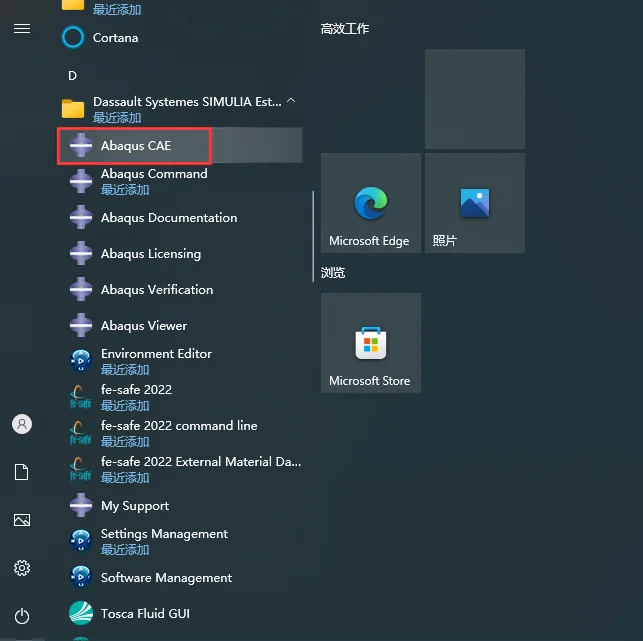Launch Settings Management
Image resolution: width=643 pixels, height=641 pixels.
click(x=180, y=541)
